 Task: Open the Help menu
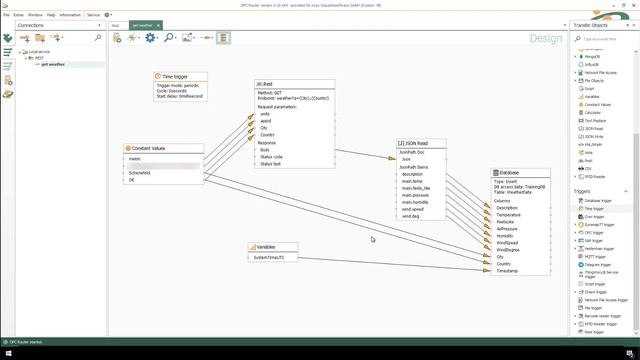[51, 15]
